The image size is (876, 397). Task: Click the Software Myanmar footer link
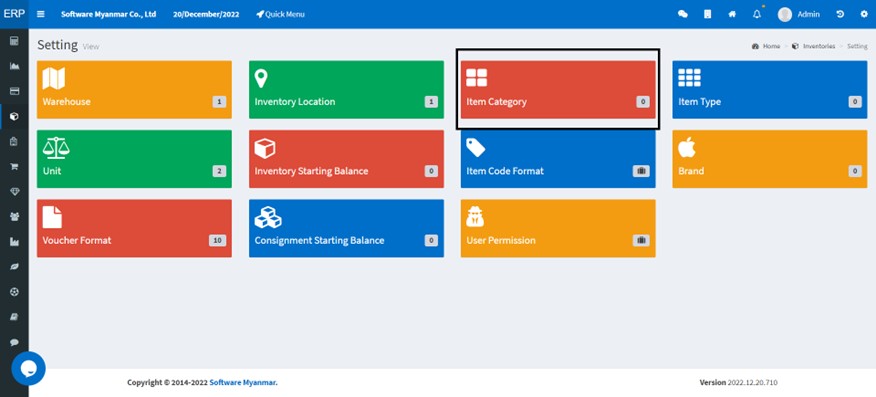point(244,382)
